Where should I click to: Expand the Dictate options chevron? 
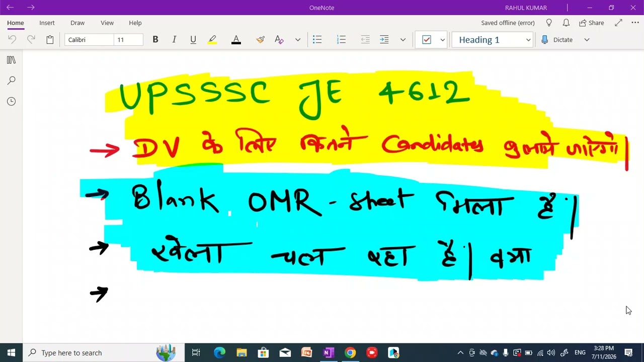tap(587, 40)
